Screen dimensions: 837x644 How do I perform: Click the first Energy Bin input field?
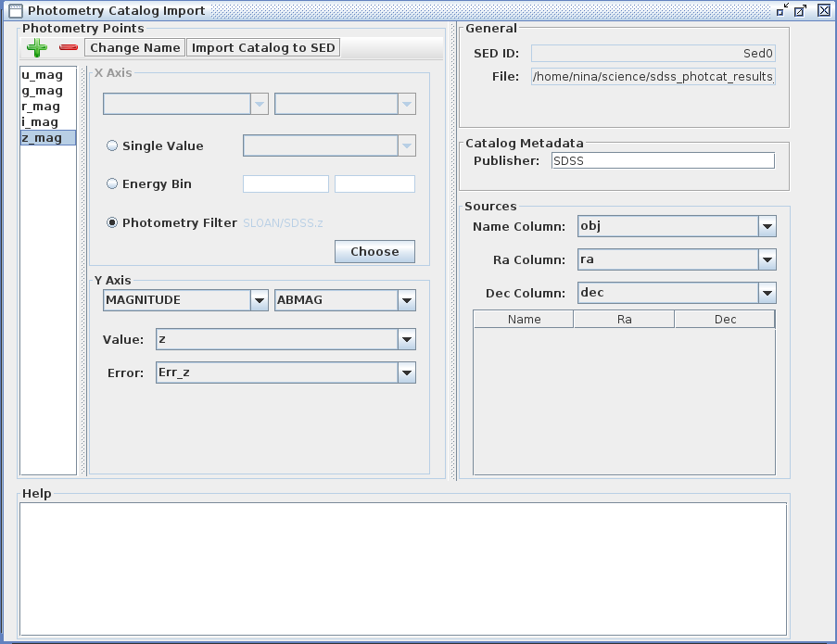[285, 183]
